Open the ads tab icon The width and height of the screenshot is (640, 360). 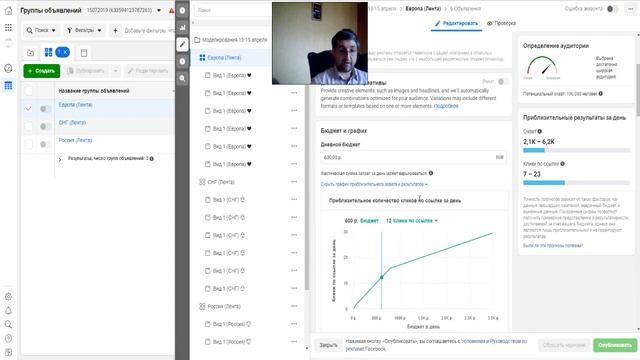pos(84,53)
